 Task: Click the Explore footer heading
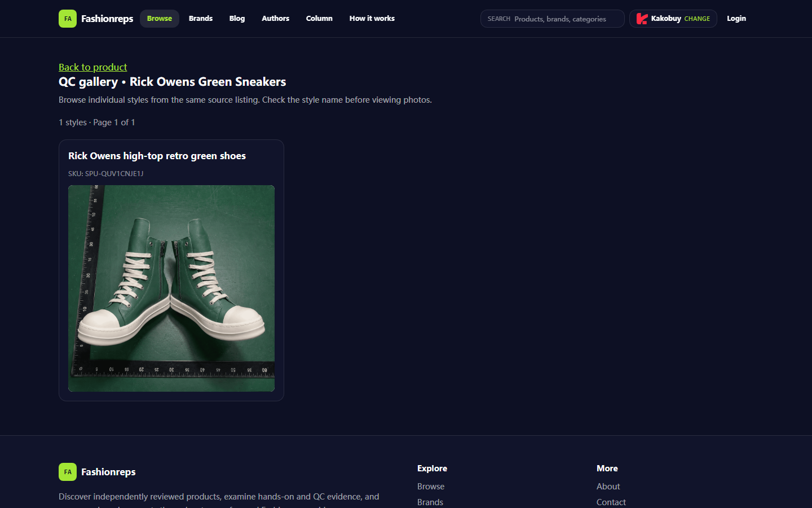pos(432,468)
